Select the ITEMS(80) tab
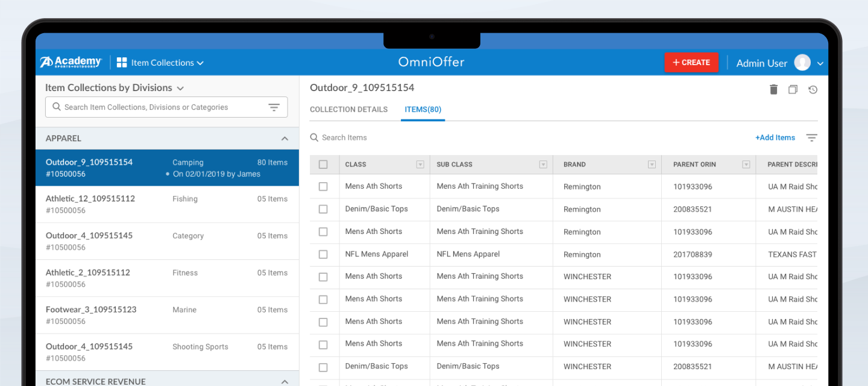Viewport: 868px width, 386px height. pyautogui.click(x=423, y=110)
